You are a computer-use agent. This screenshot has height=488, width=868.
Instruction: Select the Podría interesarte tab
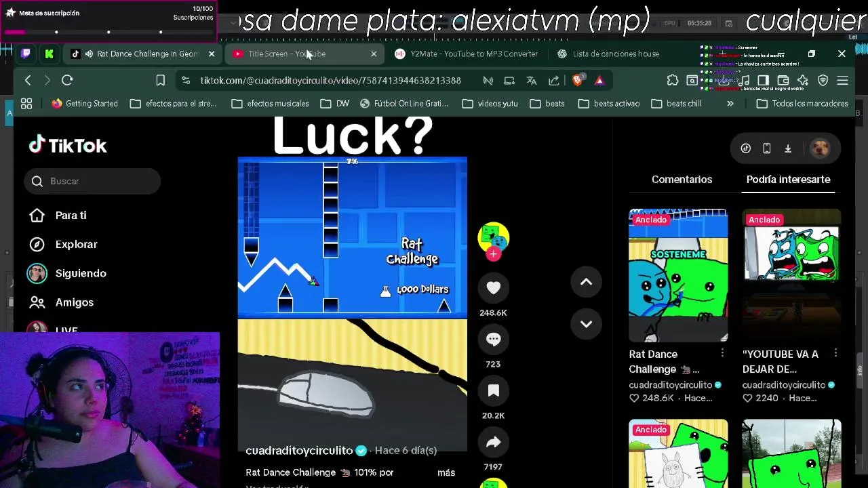[x=788, y=180]
